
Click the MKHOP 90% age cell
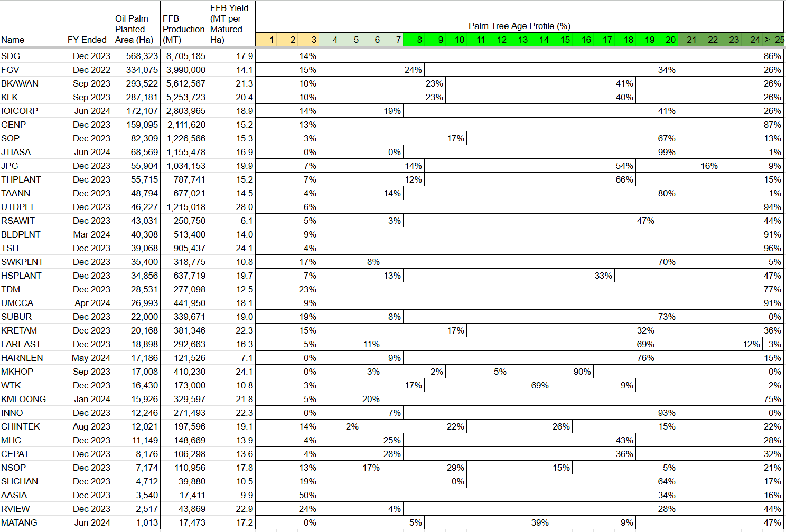click(551, 372)
